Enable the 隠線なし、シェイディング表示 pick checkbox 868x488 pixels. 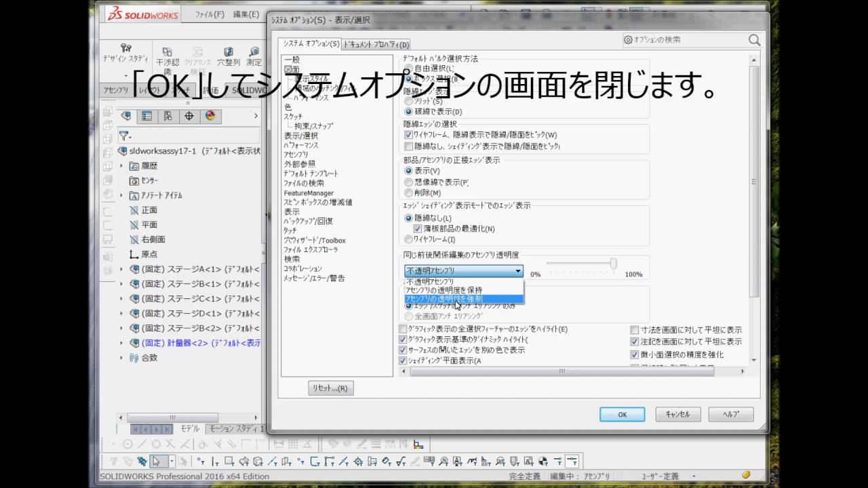click(408, 146)
